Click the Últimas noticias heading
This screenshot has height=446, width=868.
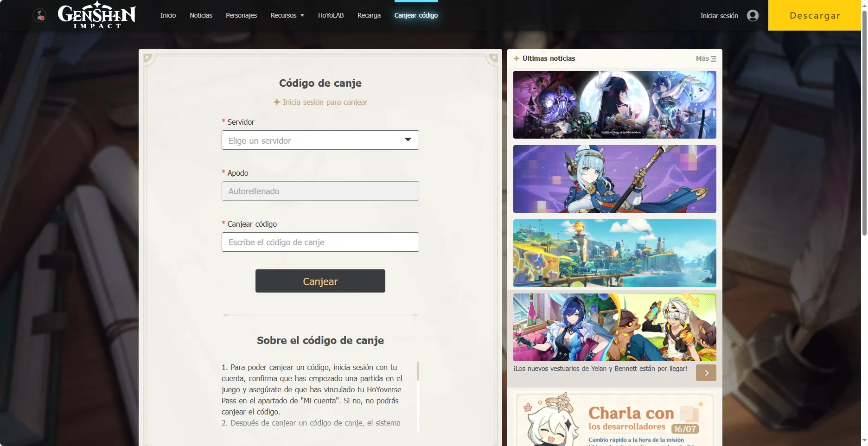pos(549,58)
